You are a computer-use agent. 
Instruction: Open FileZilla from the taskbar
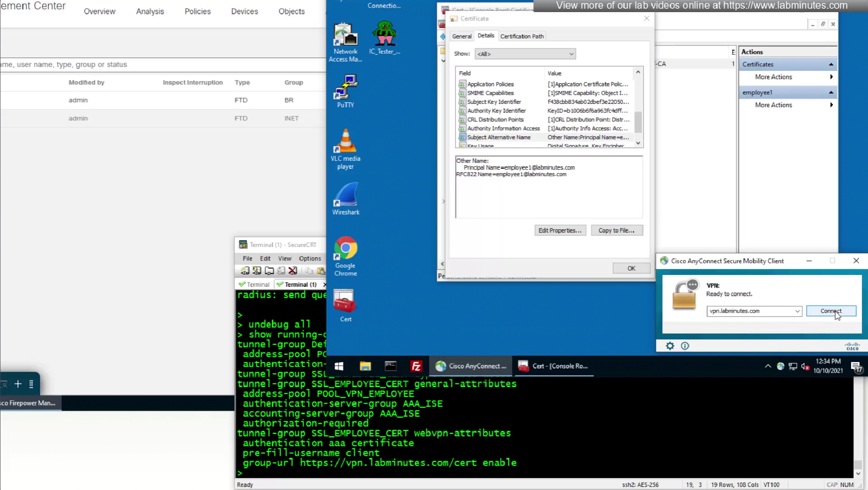point(416,366)
